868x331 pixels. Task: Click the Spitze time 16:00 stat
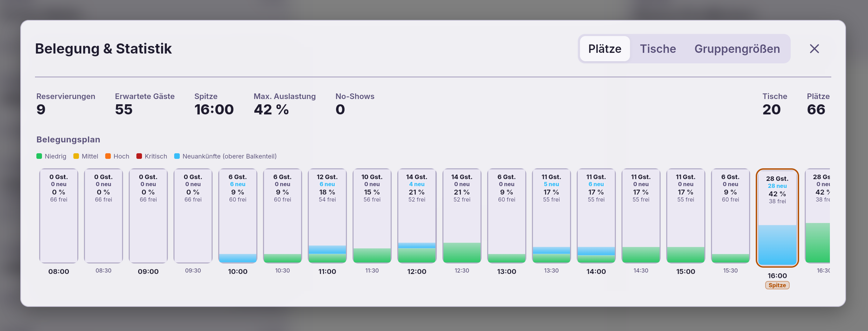click(x=214, y=110)
